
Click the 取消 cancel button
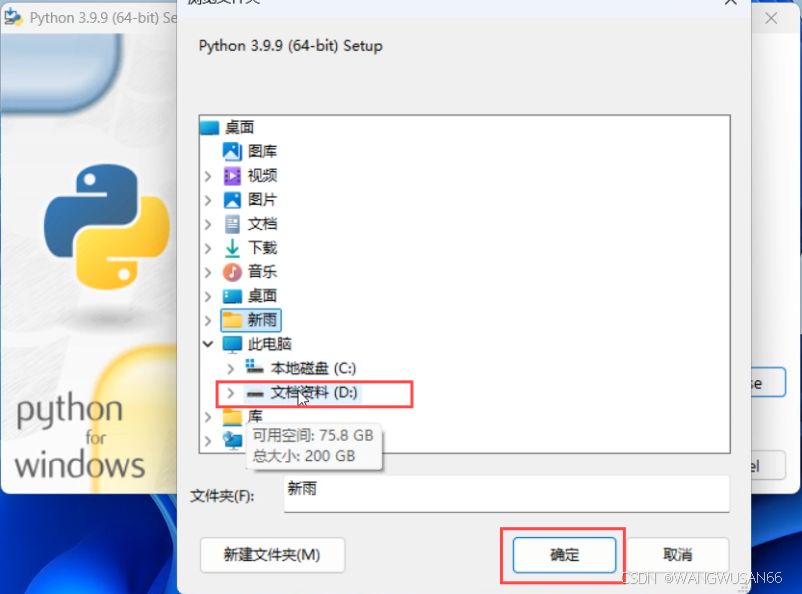[678, 555]
